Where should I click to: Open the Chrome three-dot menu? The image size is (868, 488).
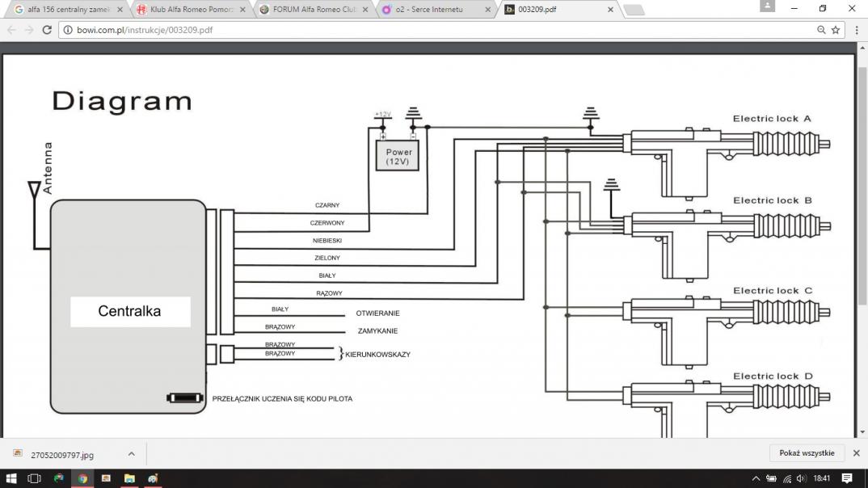coord(857,30)
